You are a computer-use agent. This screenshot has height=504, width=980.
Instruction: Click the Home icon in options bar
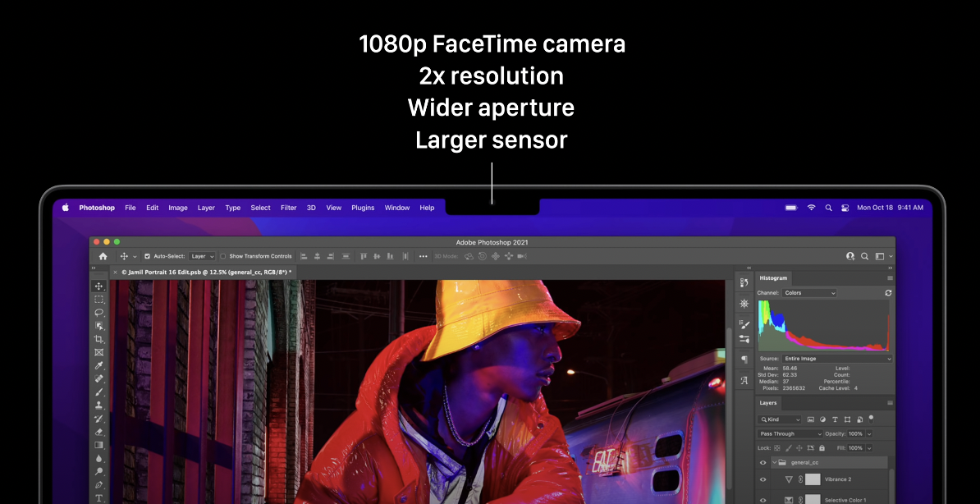(103, 256)
